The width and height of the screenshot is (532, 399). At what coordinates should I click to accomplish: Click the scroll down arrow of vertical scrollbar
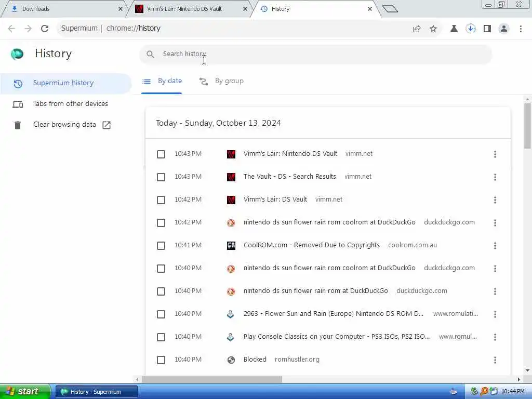[527, 370]
